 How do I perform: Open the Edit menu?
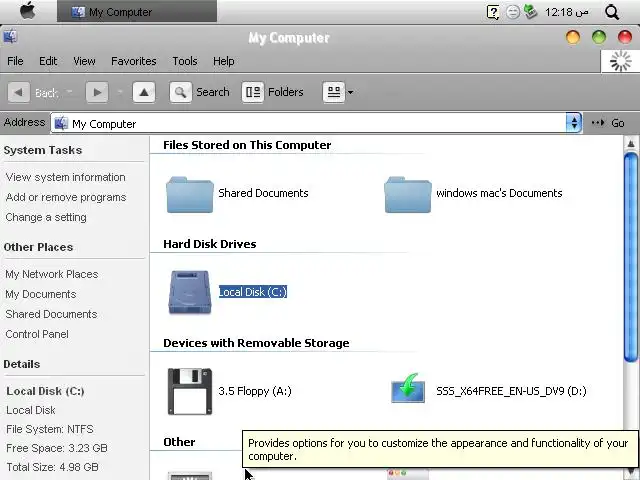click(x=48, y=61)
